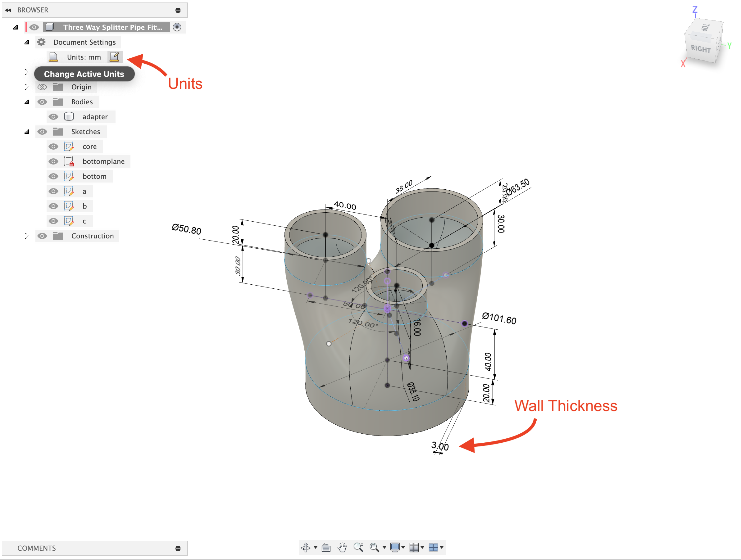This screenshot has width=741, height=560.
Task: Click the Grids and Snaps icon
Action: [x=414, y=548]
